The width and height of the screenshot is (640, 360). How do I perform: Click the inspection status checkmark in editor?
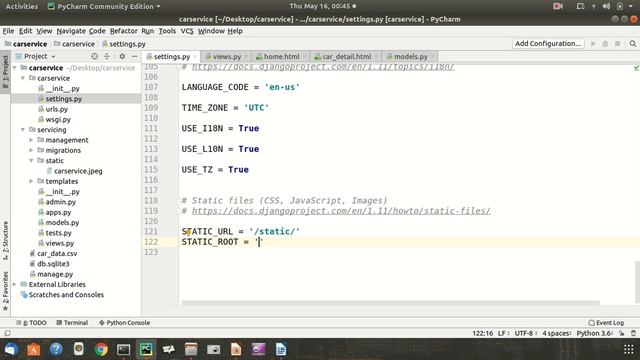click(x=636, y=68)
